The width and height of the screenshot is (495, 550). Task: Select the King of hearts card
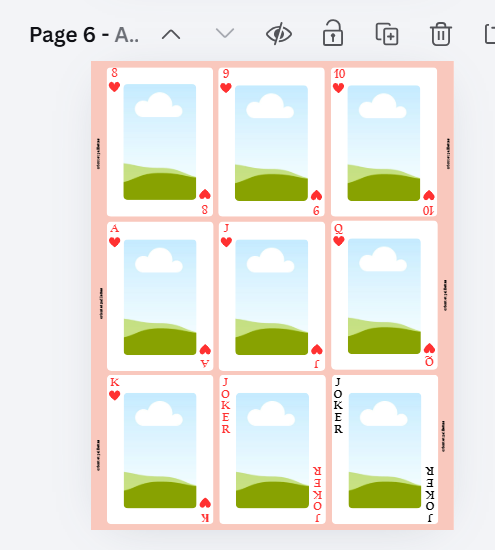pos(160,450)
